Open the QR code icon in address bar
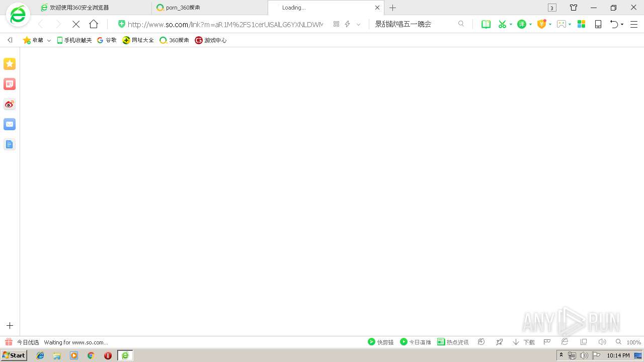644x362 pixels. pyautogui.click(x=336, y=24)
